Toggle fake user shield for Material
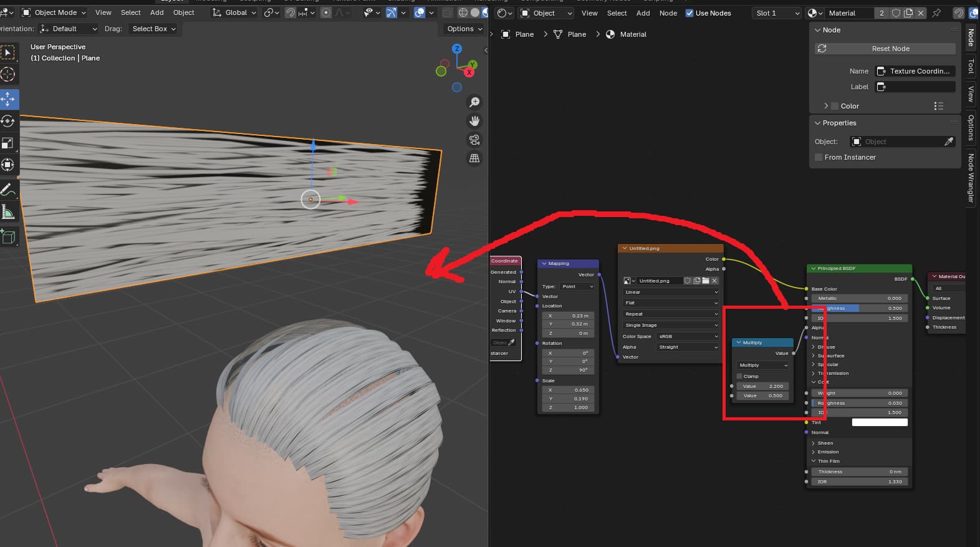 pos(896,13)
